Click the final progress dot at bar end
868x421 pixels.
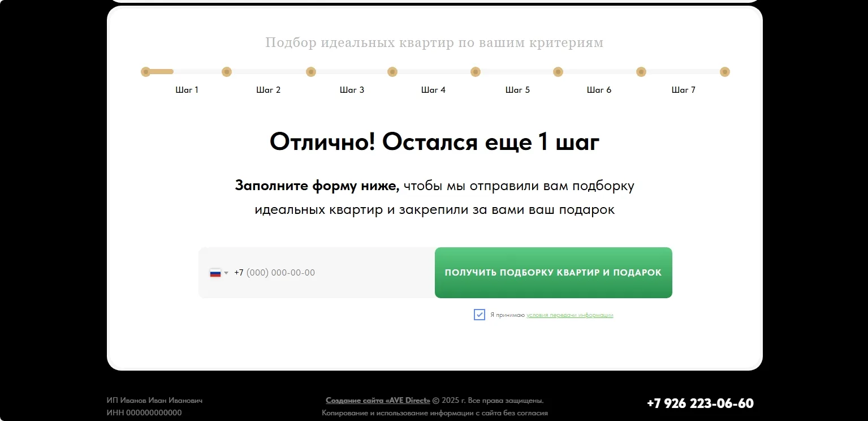725,72
